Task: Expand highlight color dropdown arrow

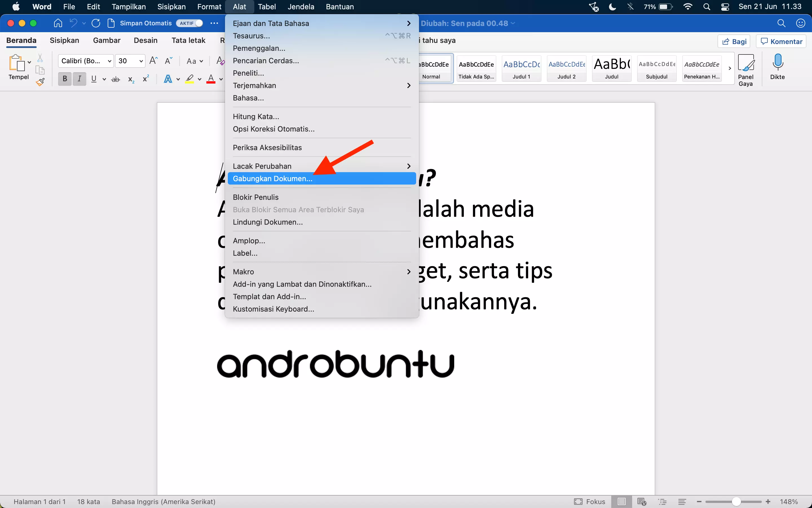Action: click(x=200, y=79)
